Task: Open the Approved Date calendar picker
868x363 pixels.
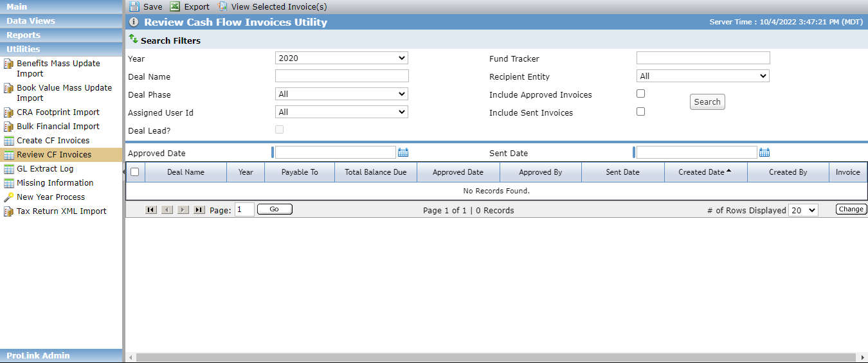Action: tap(403, 152)
